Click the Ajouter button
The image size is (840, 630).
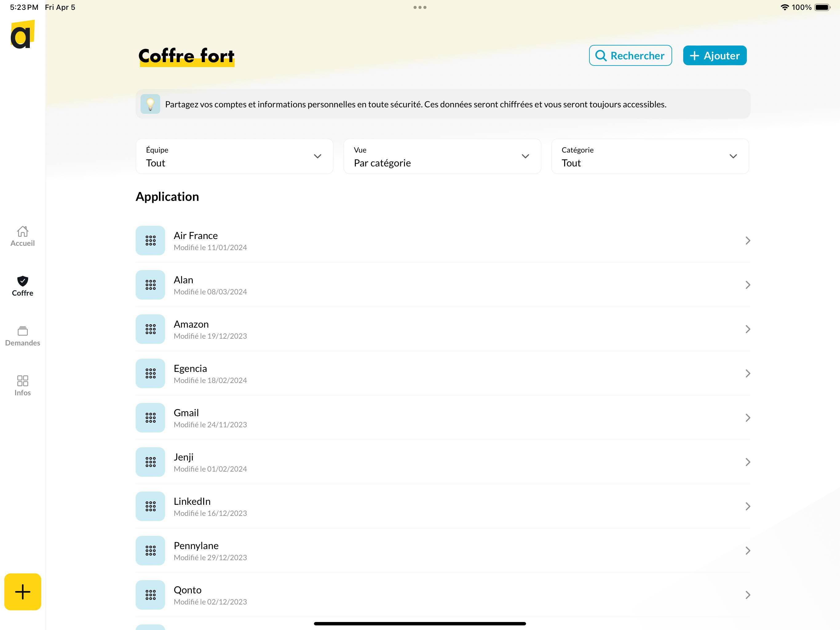tap(715, 55)
